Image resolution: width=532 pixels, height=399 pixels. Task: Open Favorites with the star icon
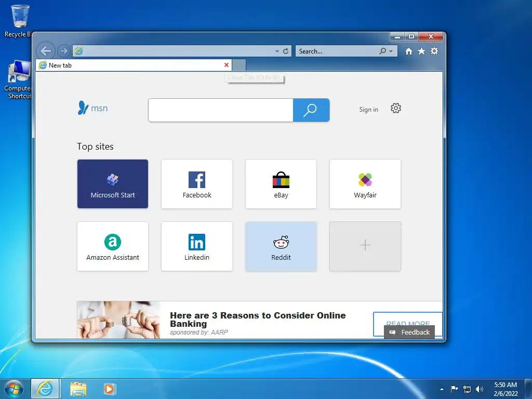[421, 51]
